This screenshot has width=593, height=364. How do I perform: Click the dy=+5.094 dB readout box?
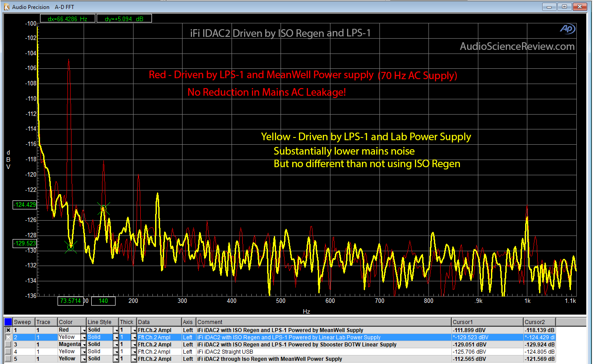pos(125,18)
